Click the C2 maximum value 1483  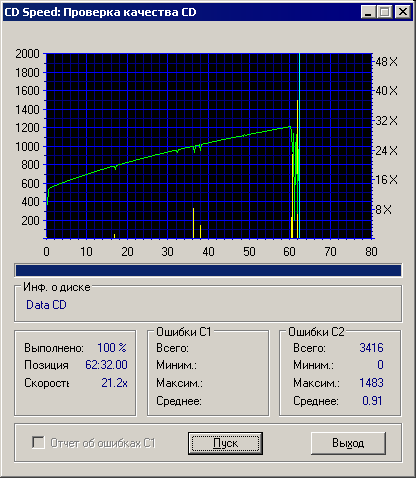(371, 383)
